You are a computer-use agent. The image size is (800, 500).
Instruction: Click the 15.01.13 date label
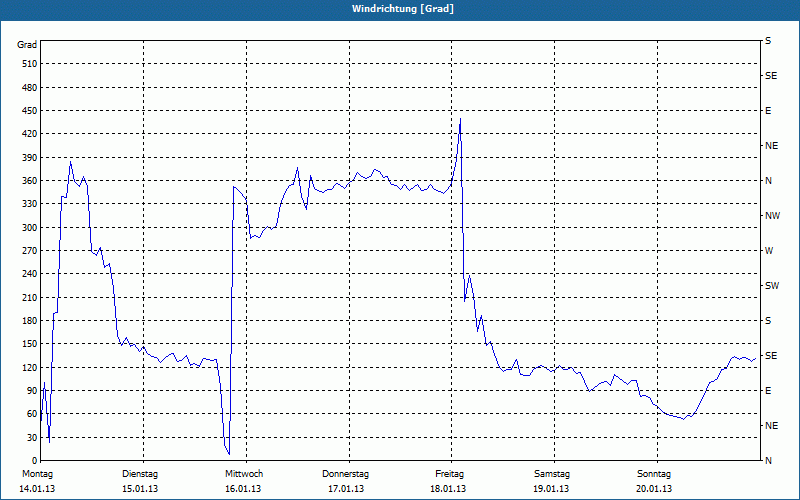pos(140,489)
